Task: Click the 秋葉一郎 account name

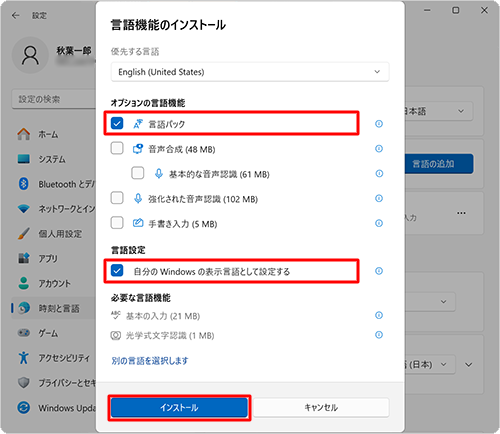Action: 74,51
